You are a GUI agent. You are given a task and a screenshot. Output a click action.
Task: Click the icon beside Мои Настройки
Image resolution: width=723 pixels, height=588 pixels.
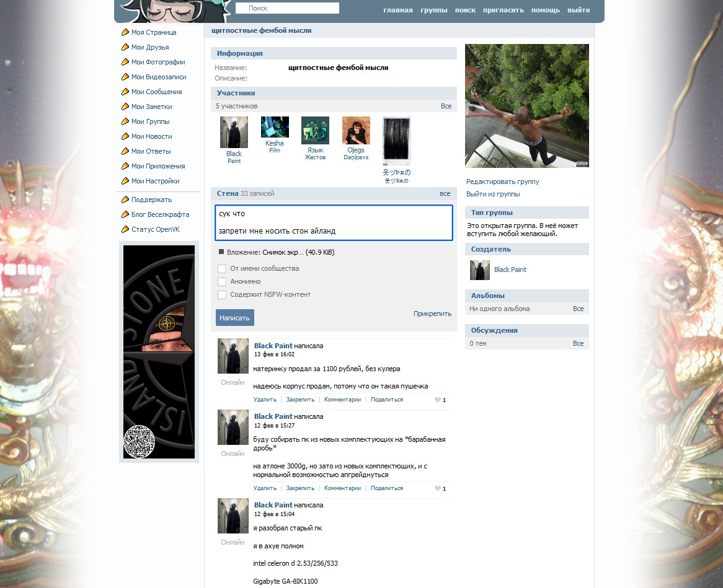(x=125, y=181)
